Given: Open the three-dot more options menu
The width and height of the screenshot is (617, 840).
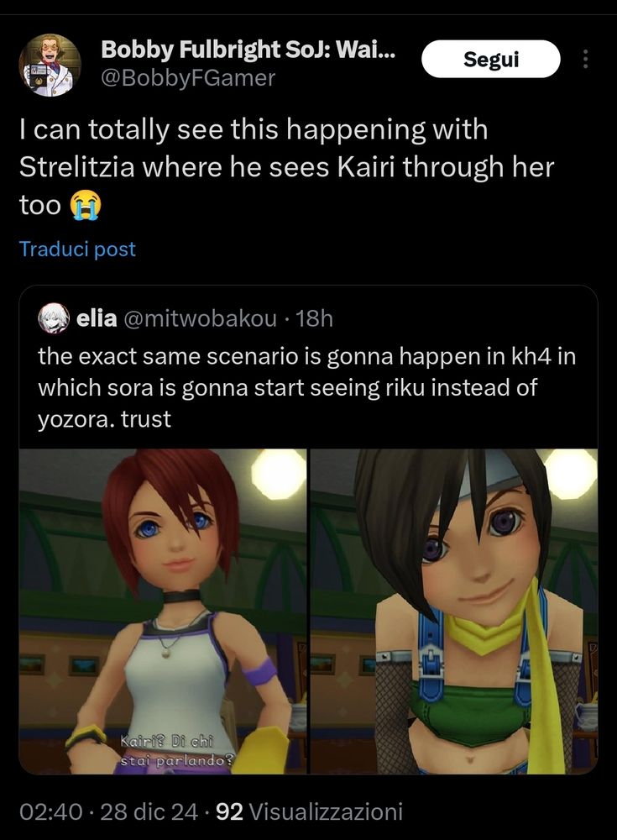Looking at the screenshot, I should (x=585, y=59).
